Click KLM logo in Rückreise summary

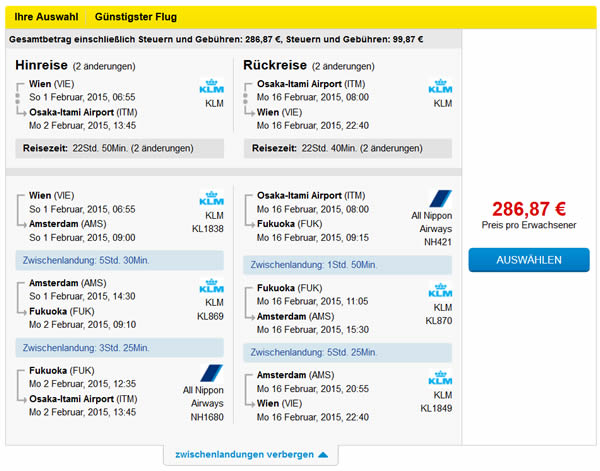(440, 88)
